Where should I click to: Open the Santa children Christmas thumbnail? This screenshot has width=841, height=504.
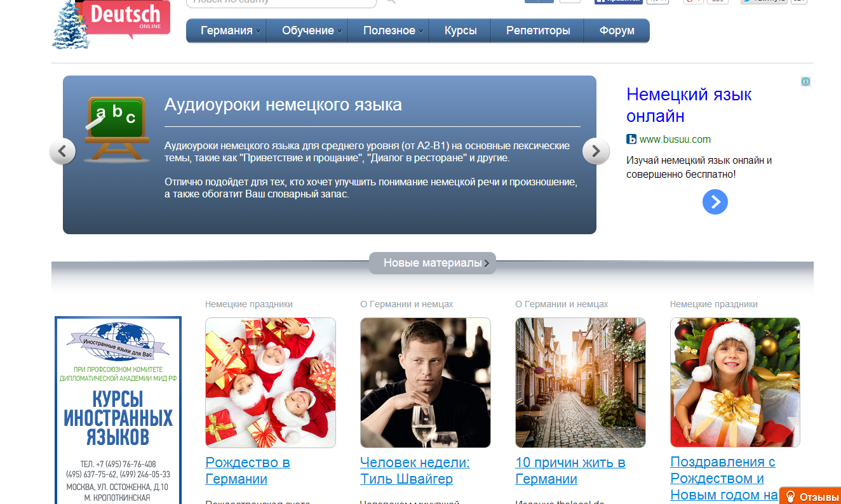point(271,383)
